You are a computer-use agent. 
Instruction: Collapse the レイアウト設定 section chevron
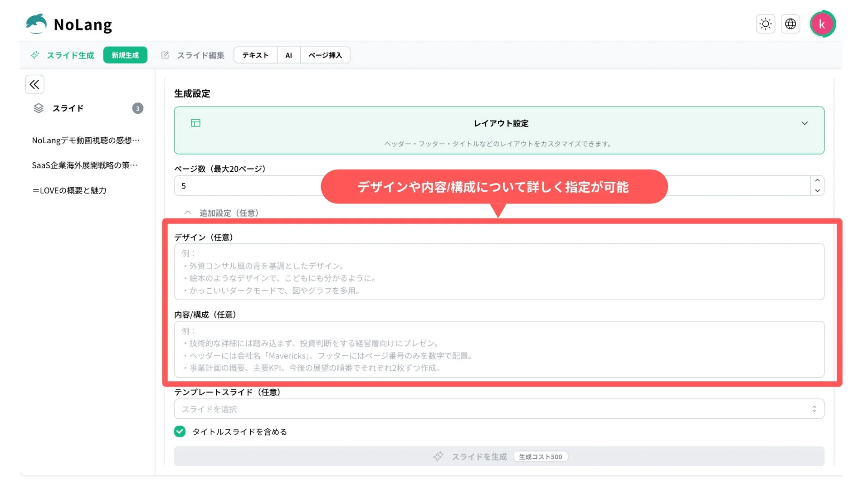(x=805, y=123)
